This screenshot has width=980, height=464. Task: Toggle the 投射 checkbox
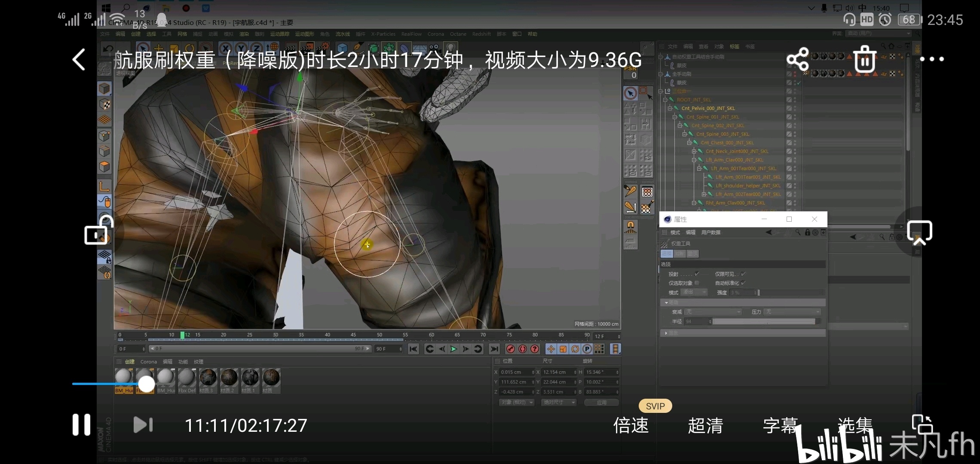(697, 274)
